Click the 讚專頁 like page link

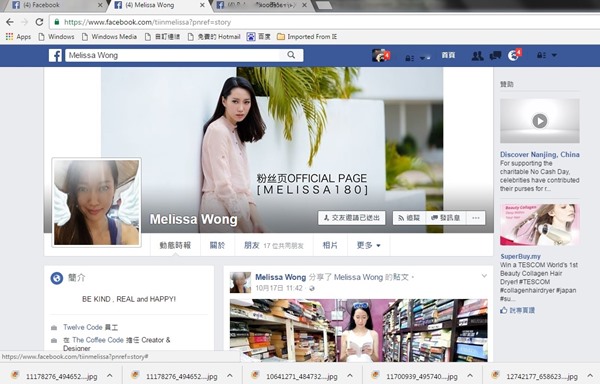click(522, 310)
